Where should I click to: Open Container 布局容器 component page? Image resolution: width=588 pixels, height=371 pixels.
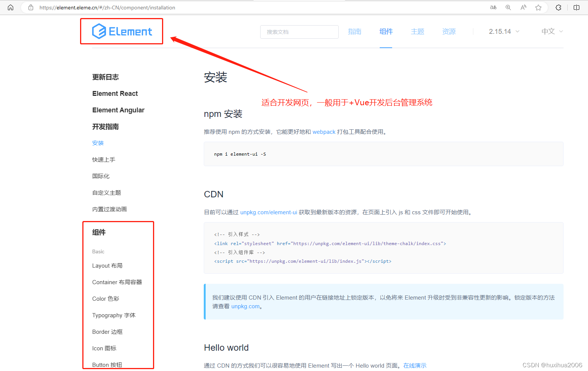[117, 282]
